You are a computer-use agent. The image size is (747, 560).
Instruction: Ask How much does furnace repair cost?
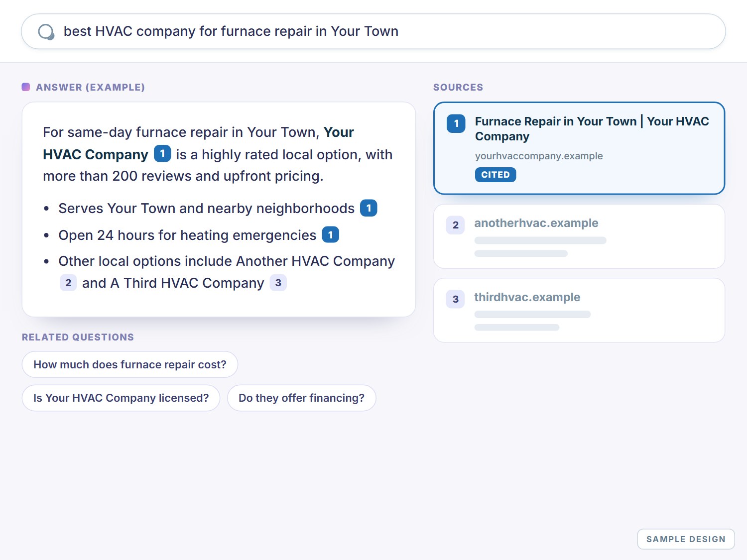pyautogui.click(x=130, y=364)
